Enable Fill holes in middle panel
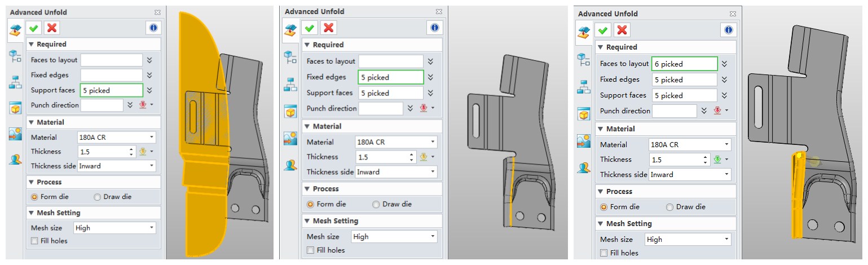 click(310, 250)
